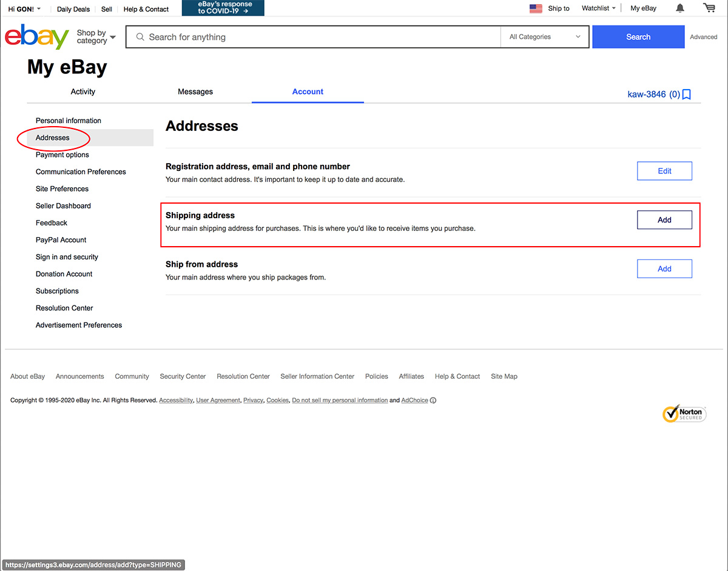The width and height of the screenshot is (728, 571).
Task: Open Seller Information Center footer link
Action: pyautogui.click(x=317, y=376)
